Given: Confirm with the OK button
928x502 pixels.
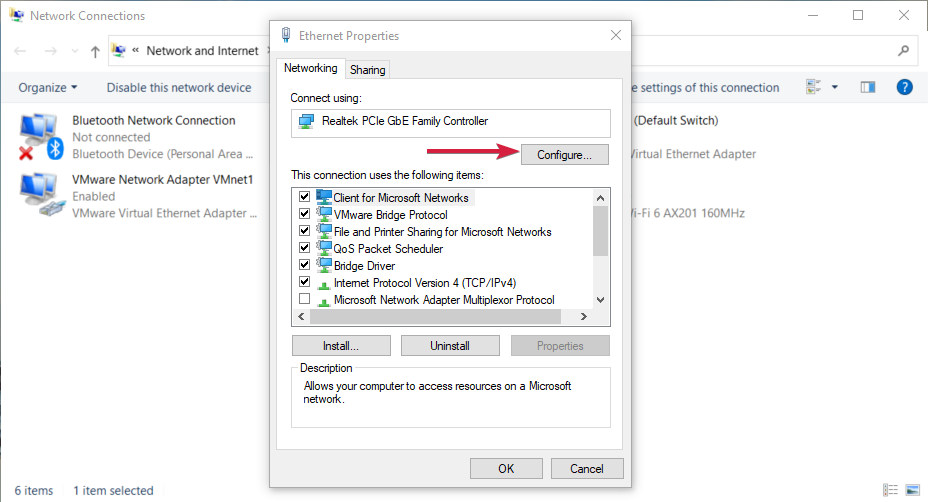Looking at the screenshot, I should (x=506, y=468).
